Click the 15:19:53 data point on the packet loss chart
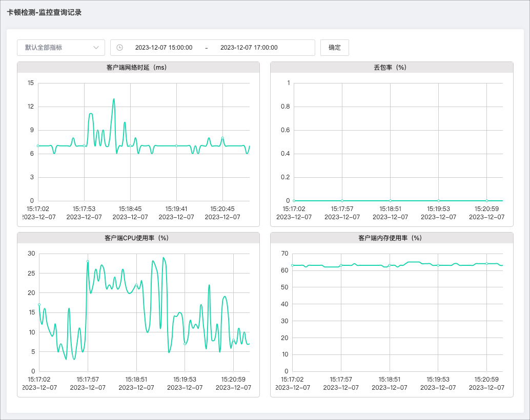 (x=438, y=201)
